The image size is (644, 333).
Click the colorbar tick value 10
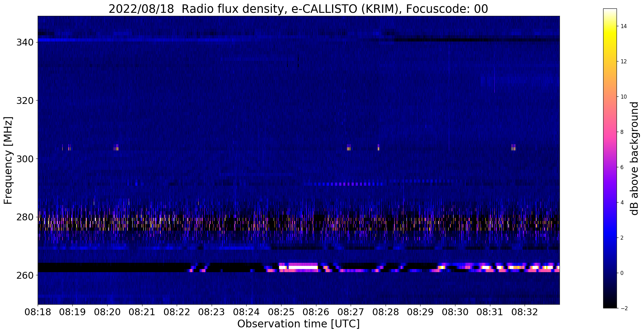624,97
